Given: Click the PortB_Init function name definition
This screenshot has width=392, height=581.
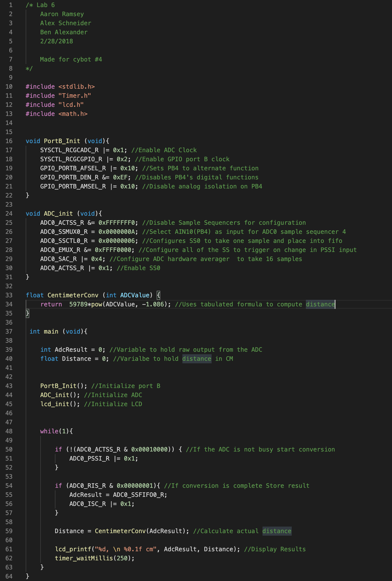Looking at the screenshot, I should 62,141.
